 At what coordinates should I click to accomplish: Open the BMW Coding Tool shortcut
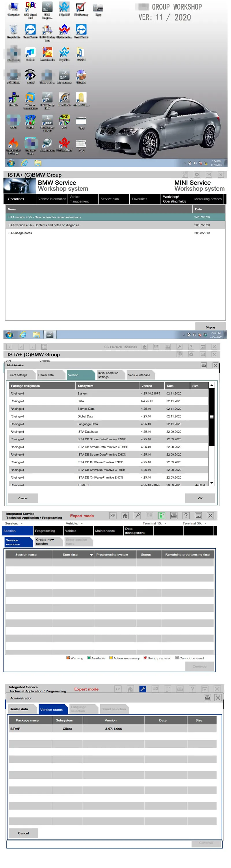click(47, 32)
